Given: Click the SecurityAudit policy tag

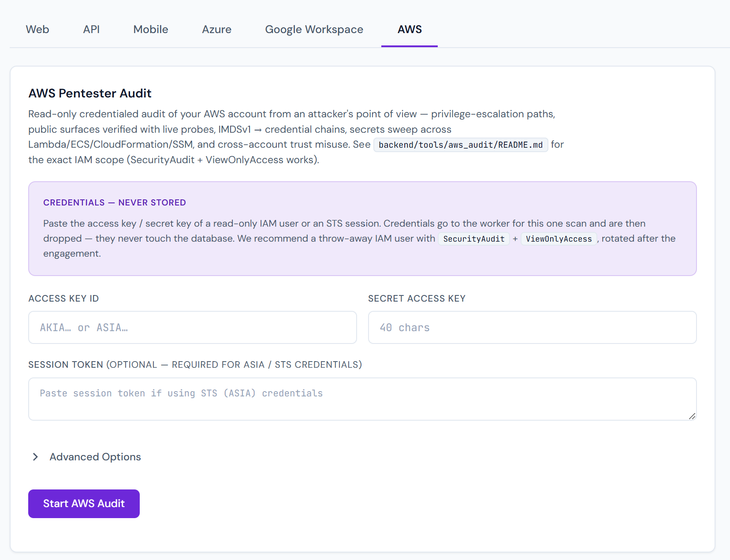Looking at the screenshot, I should click(x=474, y=239).
